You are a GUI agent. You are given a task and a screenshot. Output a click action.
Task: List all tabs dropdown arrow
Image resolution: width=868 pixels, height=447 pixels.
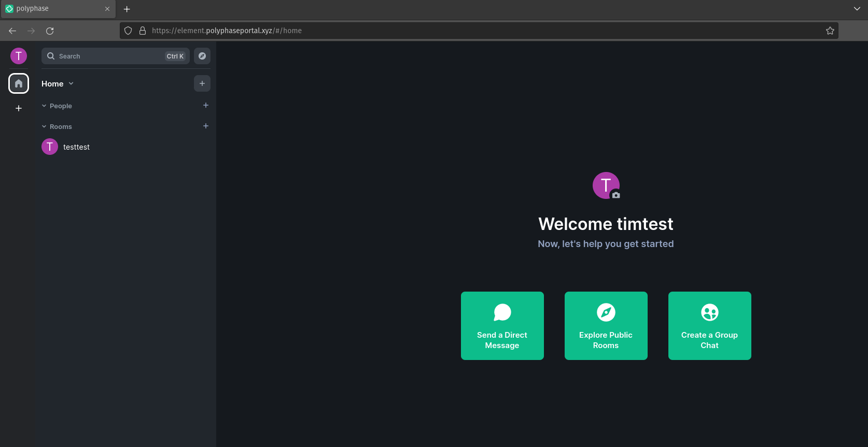coord(857,9)
